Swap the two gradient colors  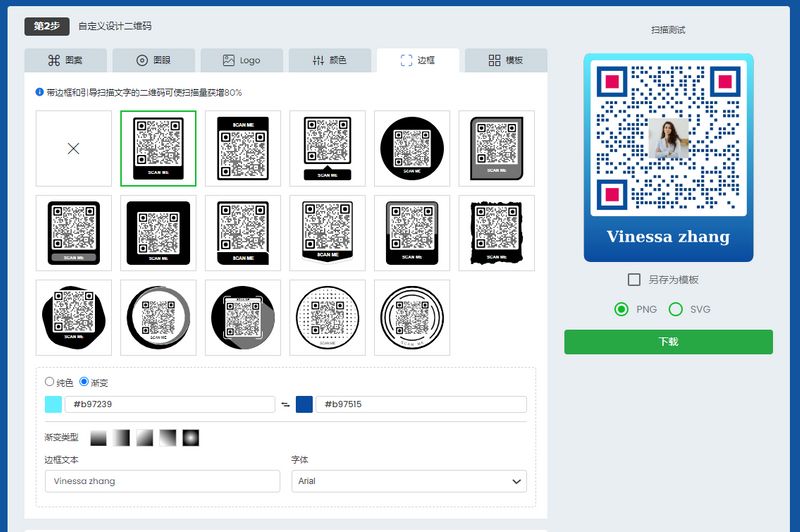click(x=285, y=404)
